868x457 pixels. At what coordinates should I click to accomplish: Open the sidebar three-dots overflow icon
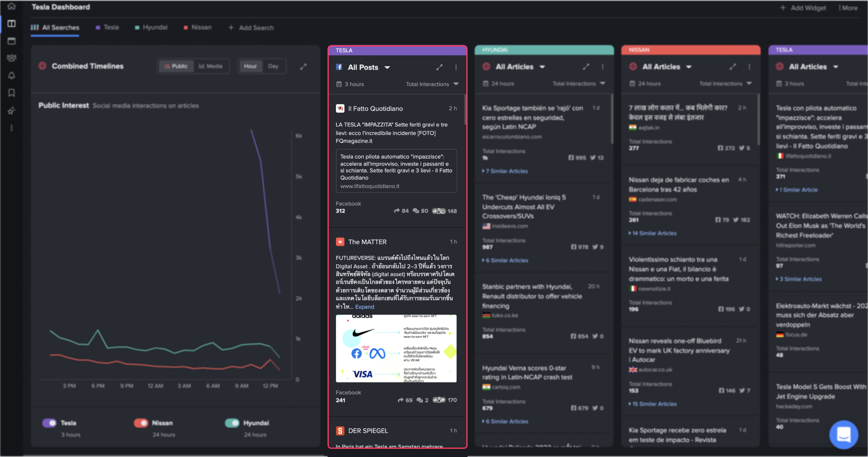pos(11,128)
